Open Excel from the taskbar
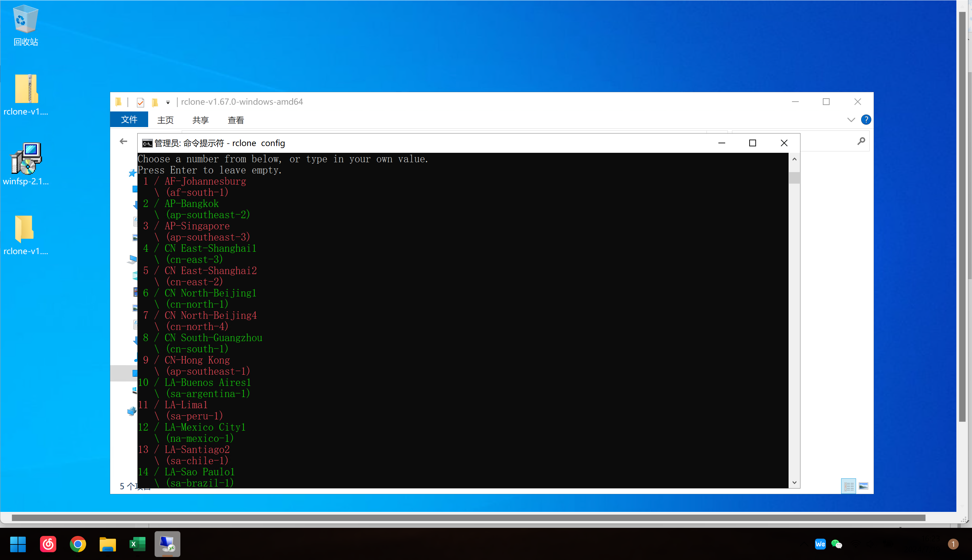Image resolution: width=972 pixels, height=560 pixels. pos(137,544)
